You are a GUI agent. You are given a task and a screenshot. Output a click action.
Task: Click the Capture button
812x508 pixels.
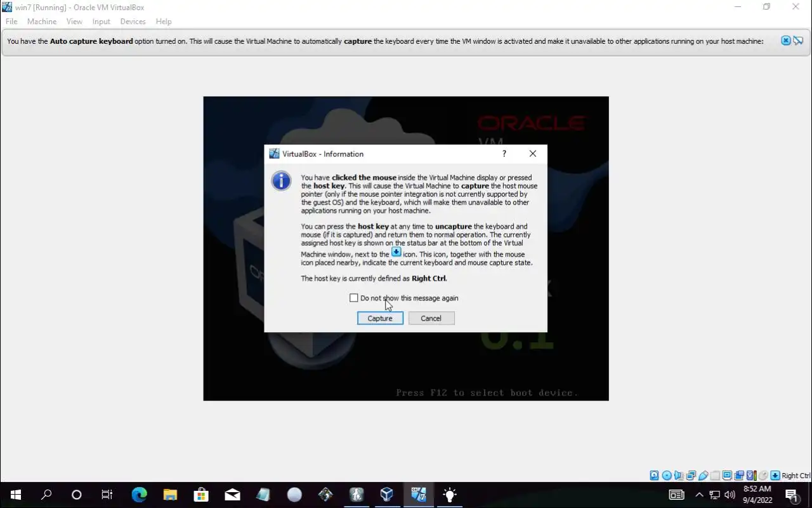coord(380,318)
